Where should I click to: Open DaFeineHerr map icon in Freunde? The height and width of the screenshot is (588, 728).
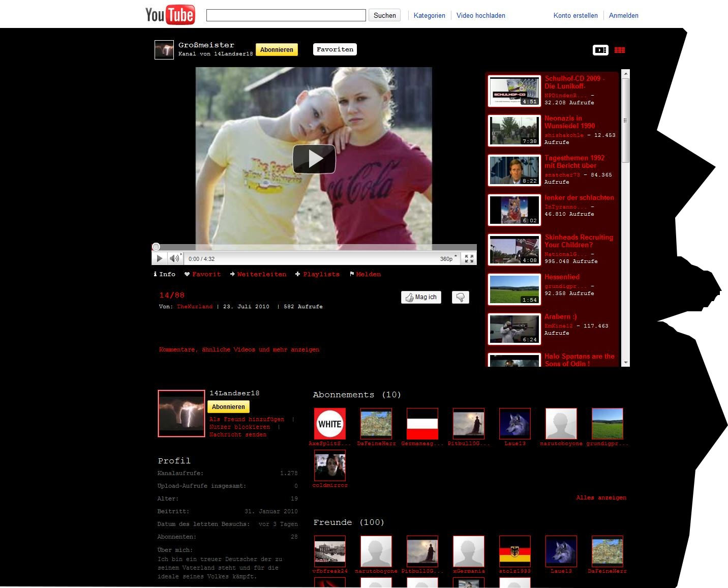click(x=607, y=551)
